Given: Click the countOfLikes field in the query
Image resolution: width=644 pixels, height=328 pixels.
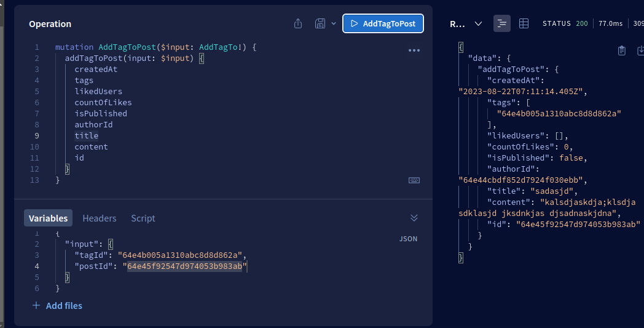Looking at the screenshot, I should click(103, 103).
